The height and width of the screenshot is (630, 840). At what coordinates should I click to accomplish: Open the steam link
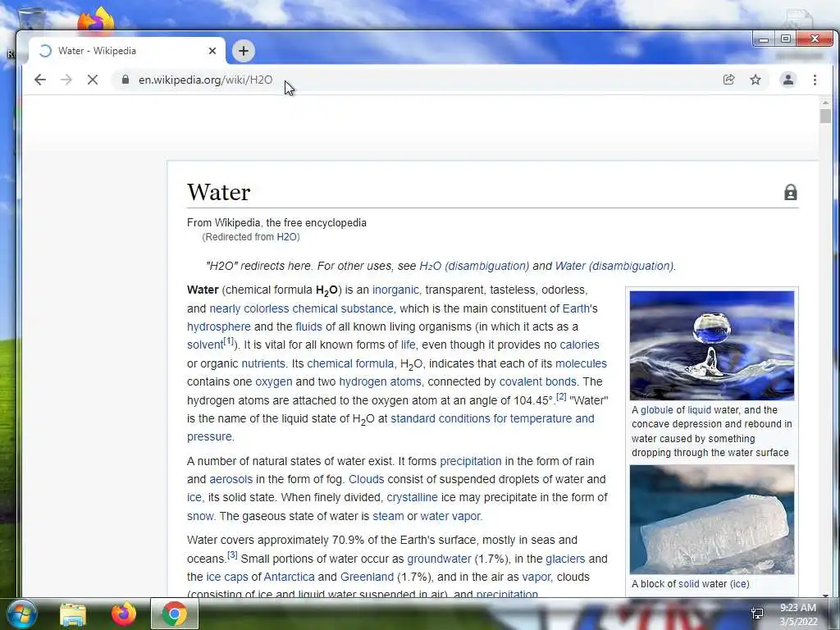pyautogui.click(x=388, y=517)
